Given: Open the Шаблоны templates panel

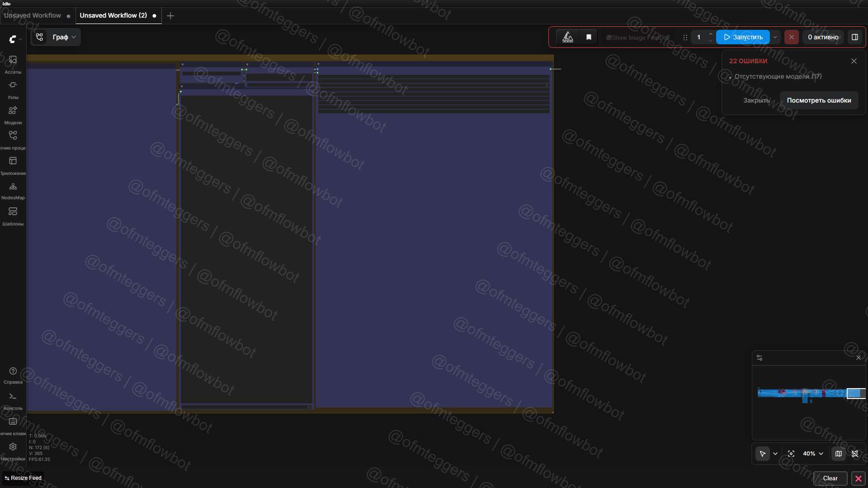Looking at the screenshot, I should point(13,216).
